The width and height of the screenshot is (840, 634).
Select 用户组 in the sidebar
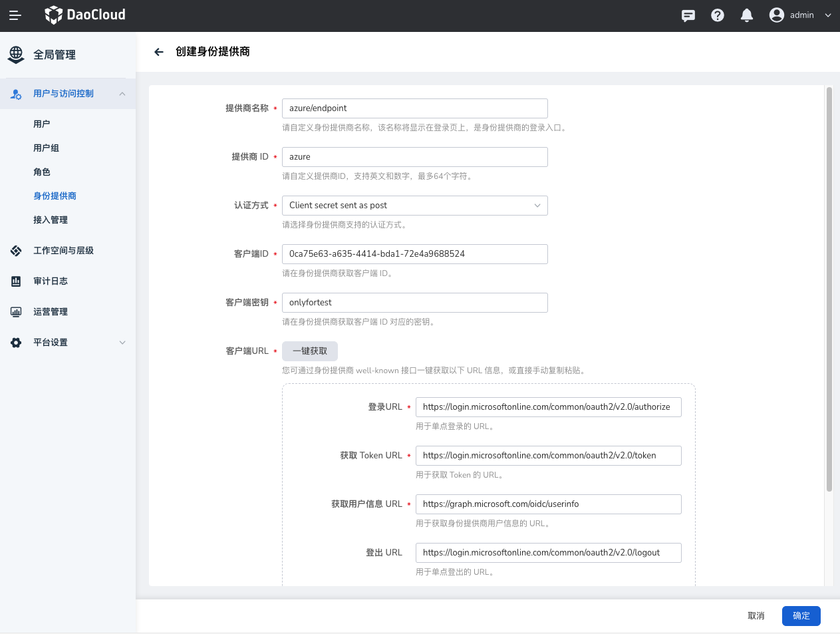click(x=47, y=148)
